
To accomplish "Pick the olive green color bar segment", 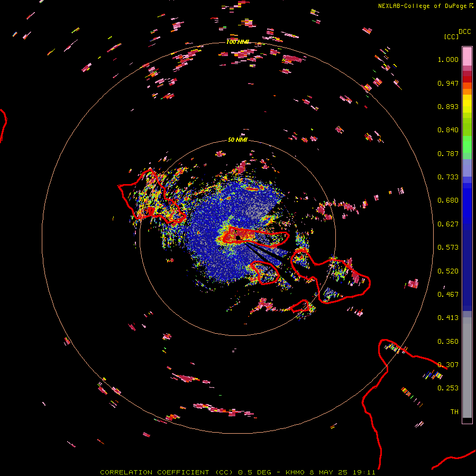I will tap(467, 127).
